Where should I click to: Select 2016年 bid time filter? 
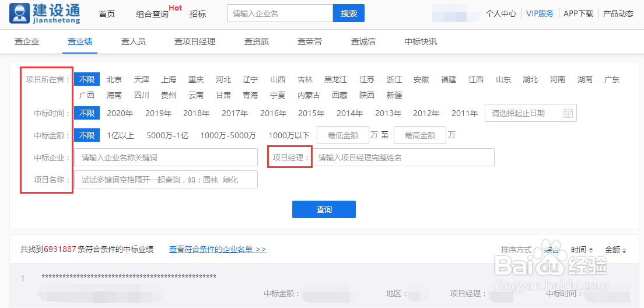pyautogui.click(x=273, y=113)
